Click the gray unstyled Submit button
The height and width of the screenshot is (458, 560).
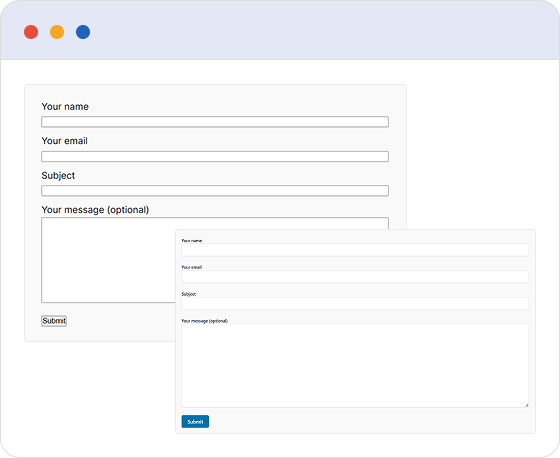point(54,321)
